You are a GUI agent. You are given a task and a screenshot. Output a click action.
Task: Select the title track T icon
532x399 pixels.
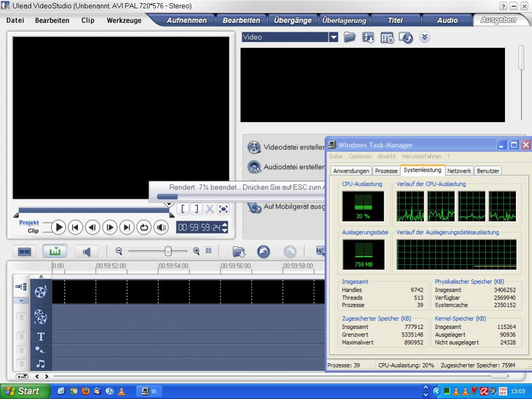point(41,337)
